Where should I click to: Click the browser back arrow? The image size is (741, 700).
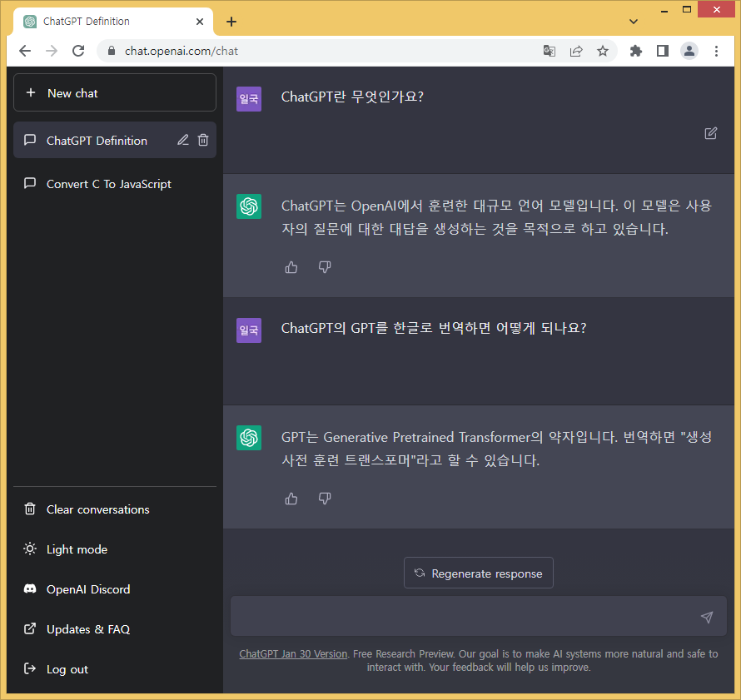25,51
